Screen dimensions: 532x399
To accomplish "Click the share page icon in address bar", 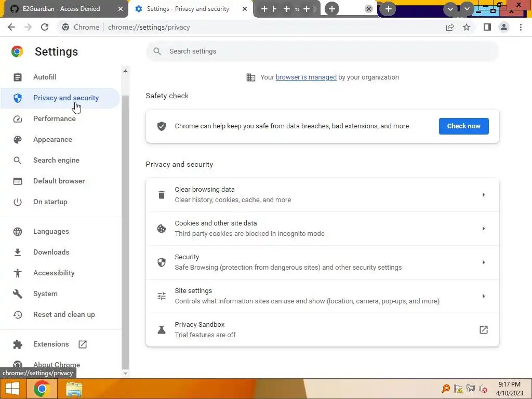I will (450, 27).
